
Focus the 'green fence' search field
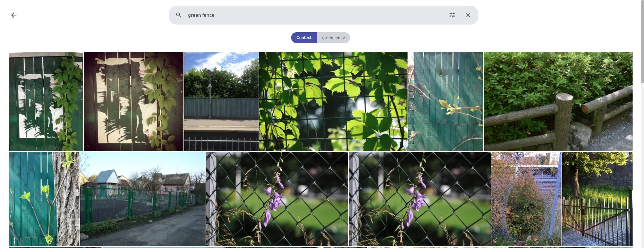click(315, 15)
